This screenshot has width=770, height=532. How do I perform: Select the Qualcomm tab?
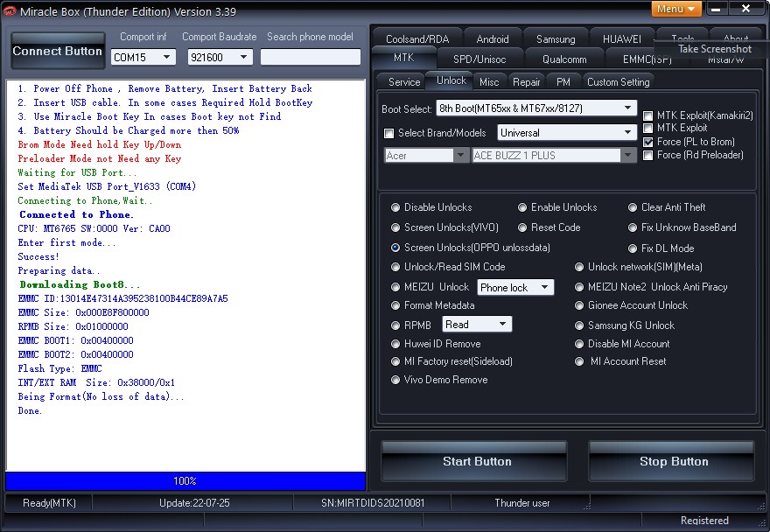[564, 59]
